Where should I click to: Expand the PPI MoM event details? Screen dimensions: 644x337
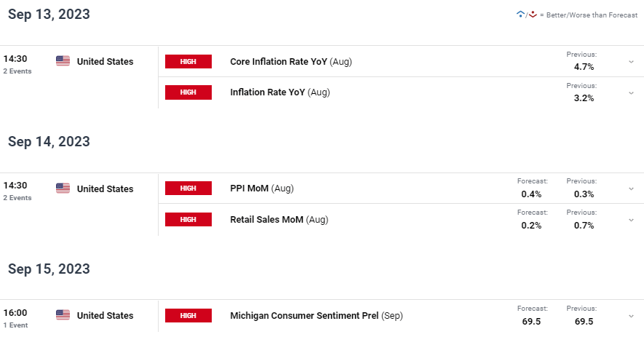coord(631,189)
